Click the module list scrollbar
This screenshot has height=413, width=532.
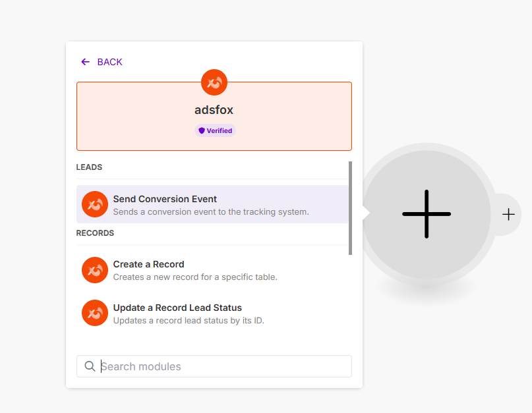pyautogui.click(x=350, y=207)
